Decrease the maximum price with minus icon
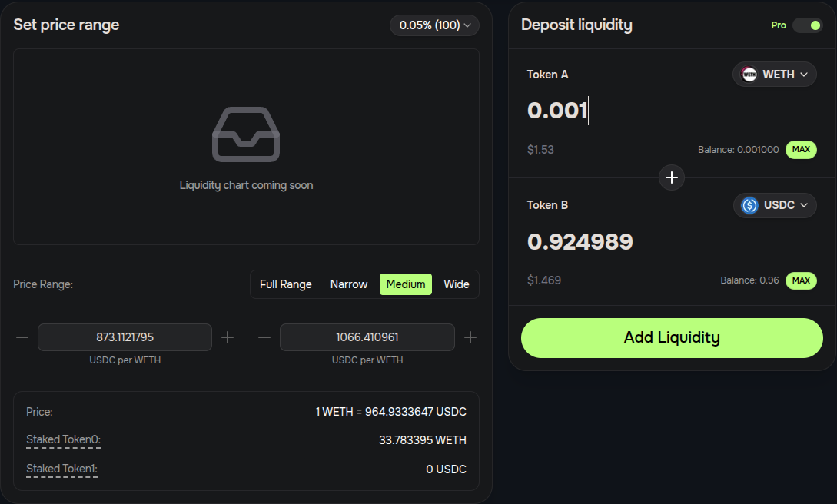Screen dimensions: 837x504 click(x=264, y=337)
